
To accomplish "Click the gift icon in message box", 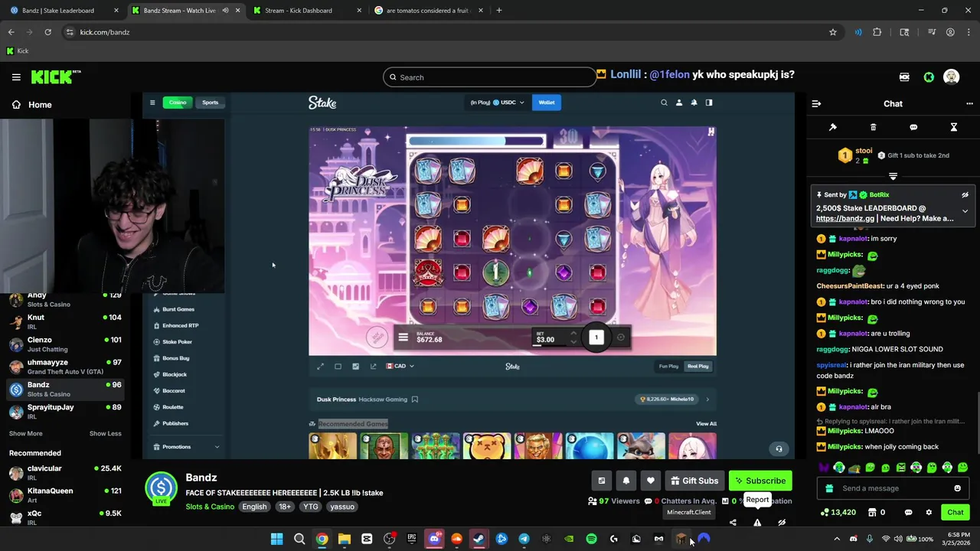I will (829, 488).
